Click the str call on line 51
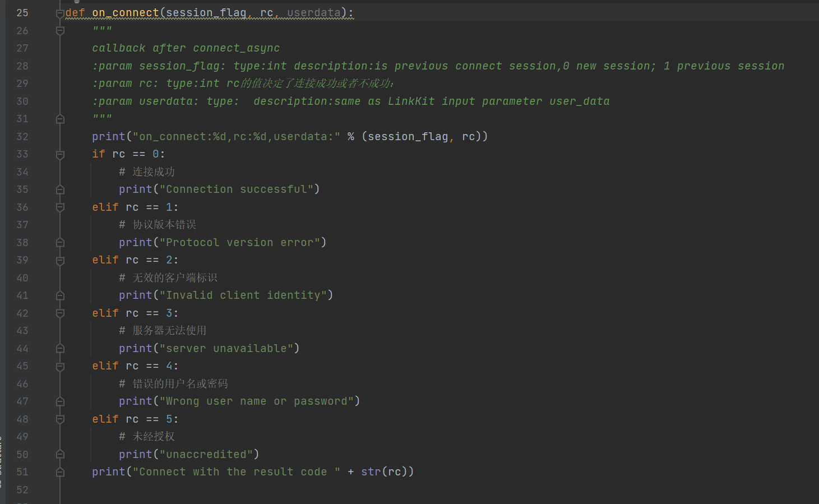This screenshot has width=819, height=504. (371, 472)
